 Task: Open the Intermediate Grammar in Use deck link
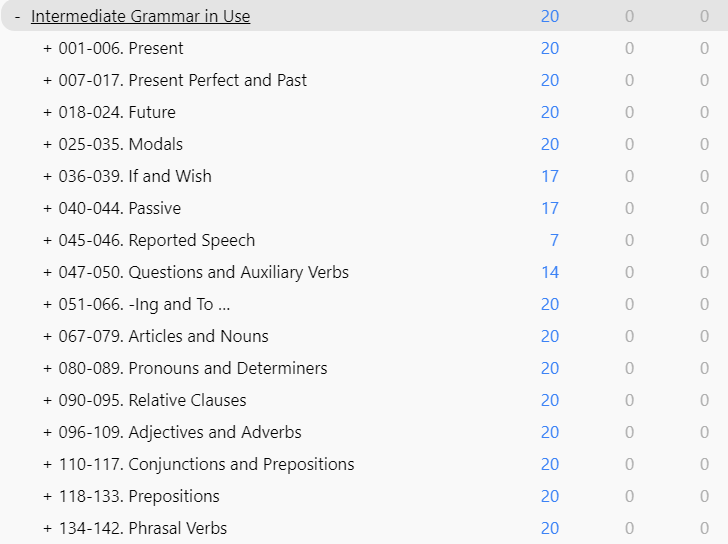(141, 16)
